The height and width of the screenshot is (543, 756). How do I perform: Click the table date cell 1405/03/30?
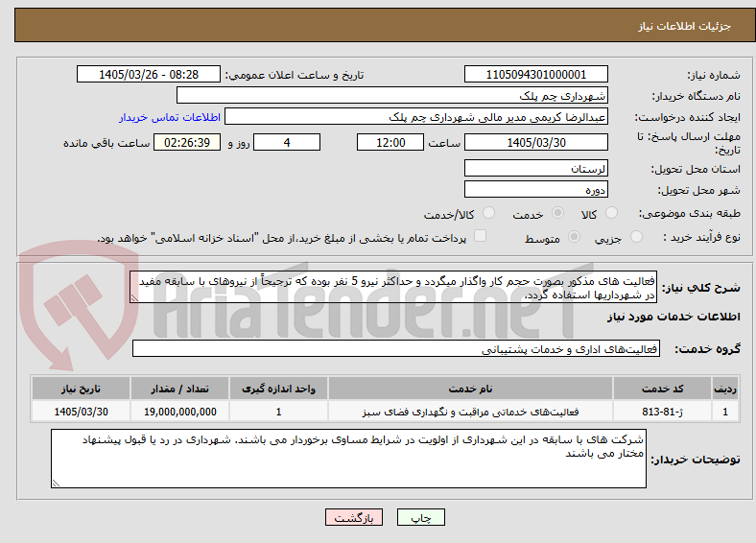coord(81,412)
